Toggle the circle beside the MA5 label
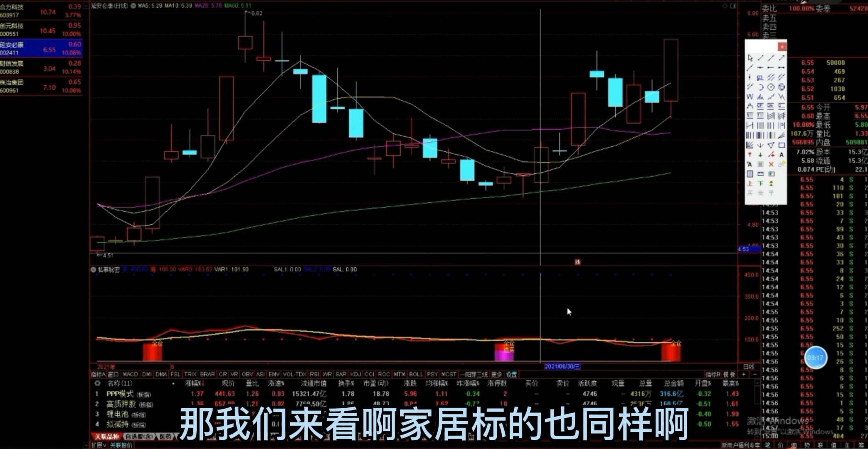The height and width of the screenshot is (449, 868). click(133, 6)
